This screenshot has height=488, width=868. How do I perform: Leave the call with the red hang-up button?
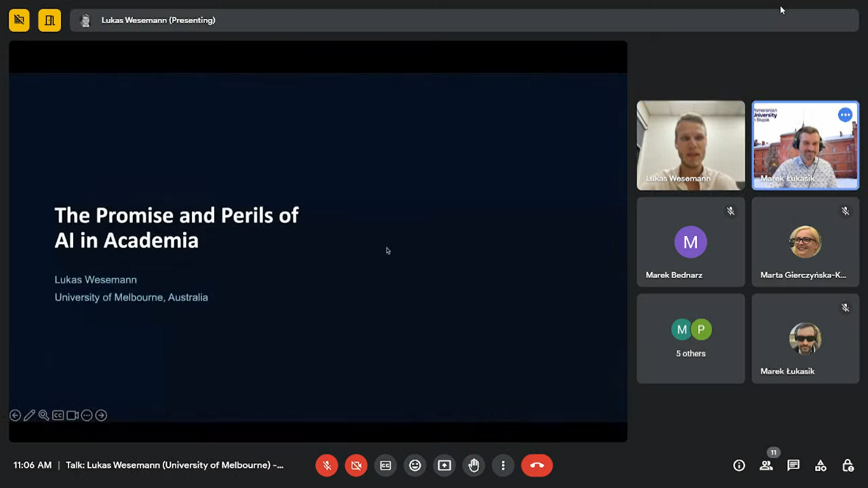coord(537,466)
